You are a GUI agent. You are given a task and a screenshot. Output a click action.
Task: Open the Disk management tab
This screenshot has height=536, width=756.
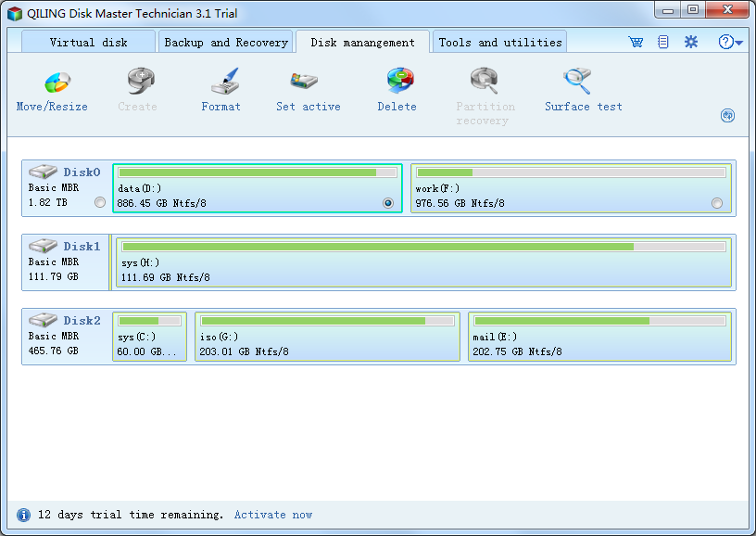click(362, 43)
